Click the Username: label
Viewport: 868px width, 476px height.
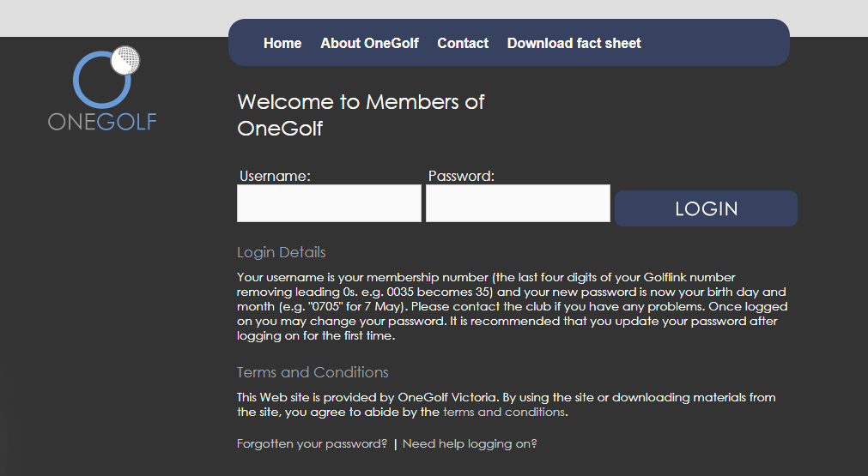pos(275,176)
